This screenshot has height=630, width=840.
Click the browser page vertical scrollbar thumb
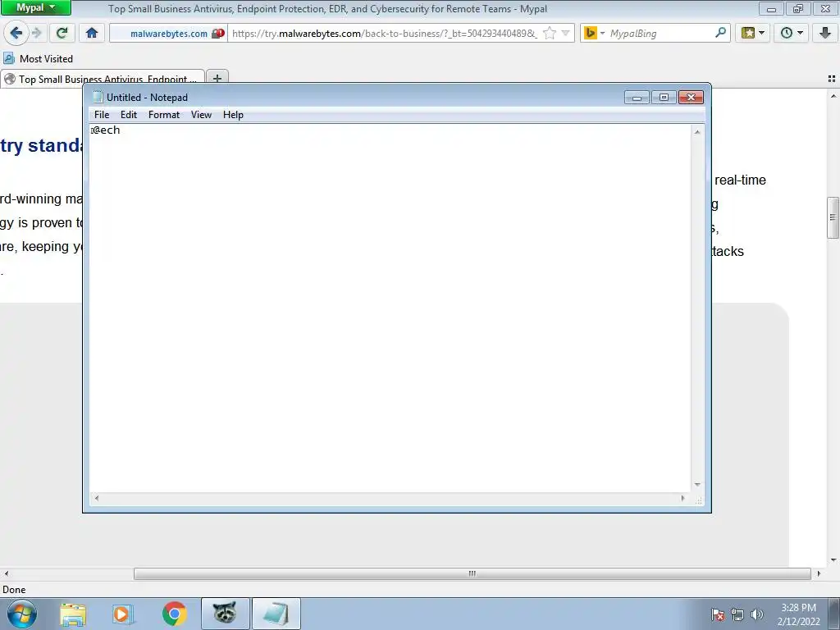pos(833,217)
